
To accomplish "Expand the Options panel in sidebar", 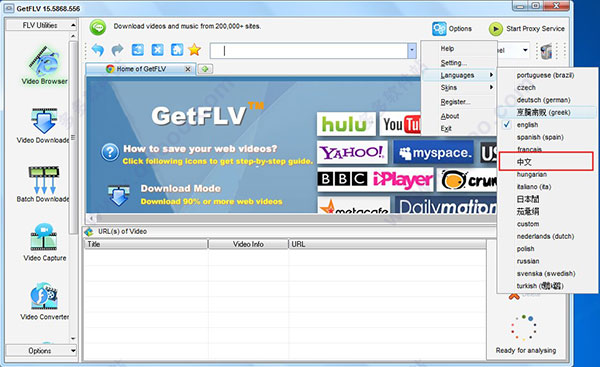I will click(41, 351).
